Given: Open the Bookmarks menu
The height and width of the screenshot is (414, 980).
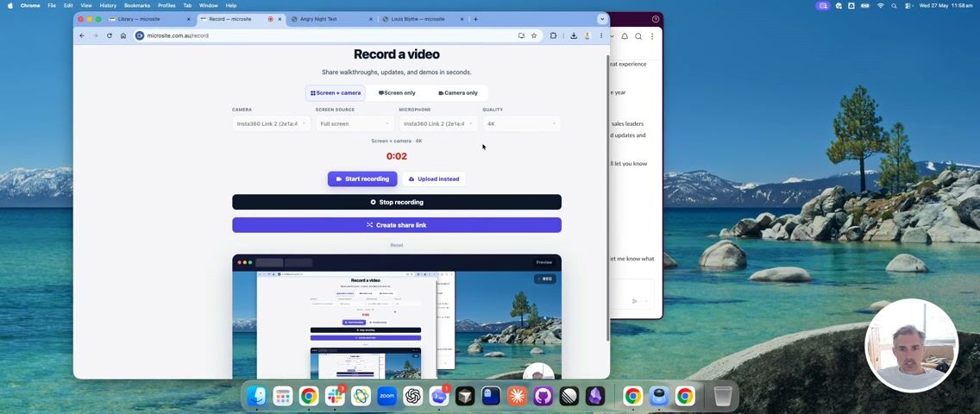Looking at the screenshot, I should coord(137,5).
